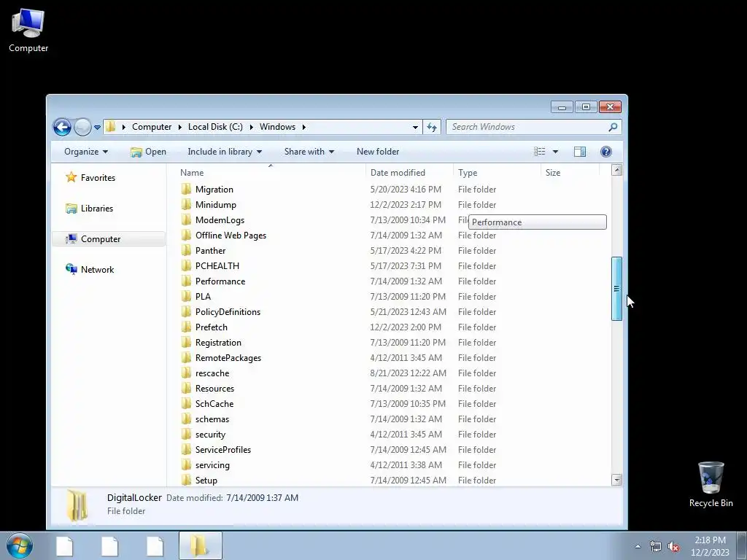Click the blue Help question mark icon
Viewport: 747px width, 560px height.
click(606, 152)
